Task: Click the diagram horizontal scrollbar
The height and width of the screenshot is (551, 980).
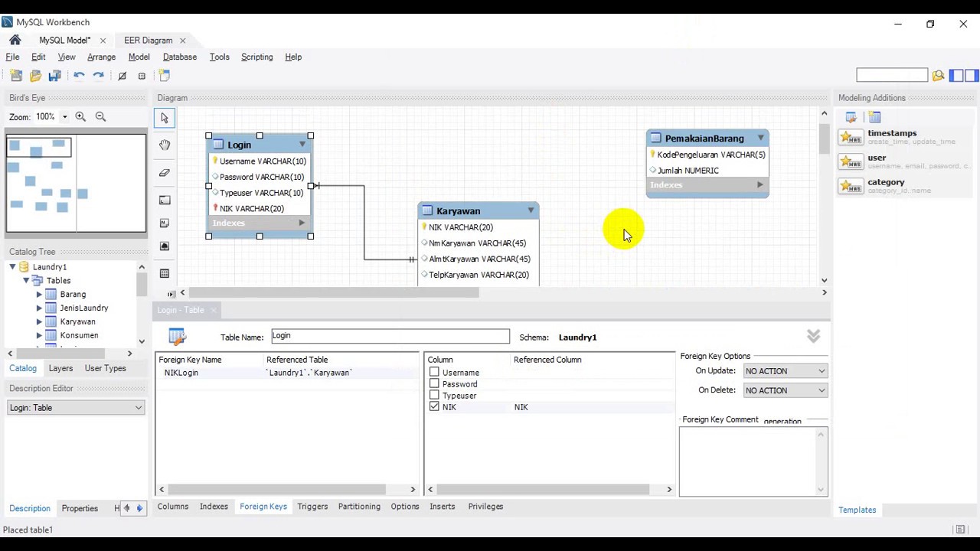Action: [334, 292]
